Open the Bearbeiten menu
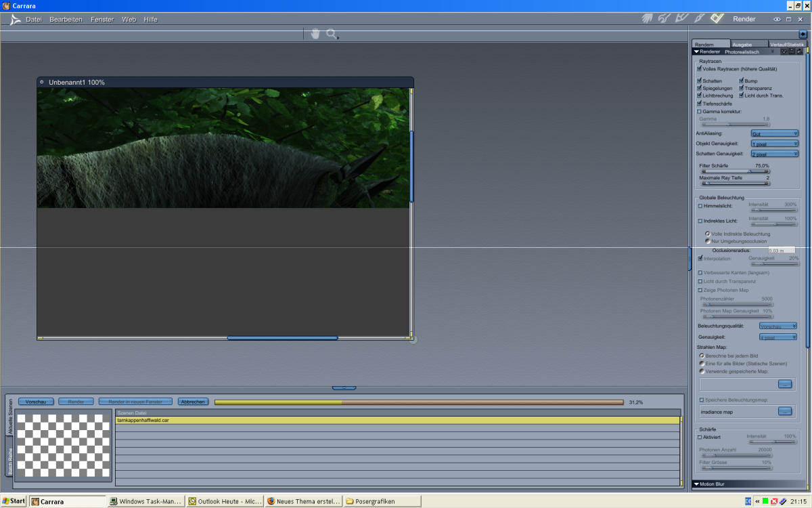 point(66,20)
